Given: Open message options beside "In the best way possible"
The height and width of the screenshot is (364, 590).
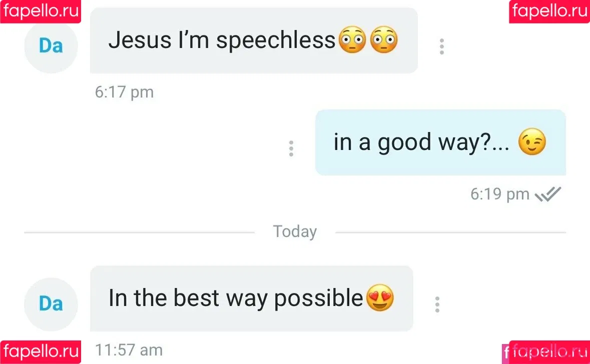Looking at the screenshot, I should coord(437,304).
